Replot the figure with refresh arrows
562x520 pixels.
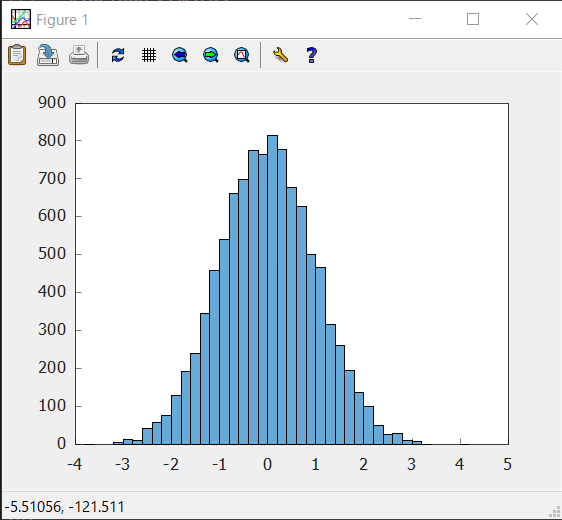[x=118, y=55]
